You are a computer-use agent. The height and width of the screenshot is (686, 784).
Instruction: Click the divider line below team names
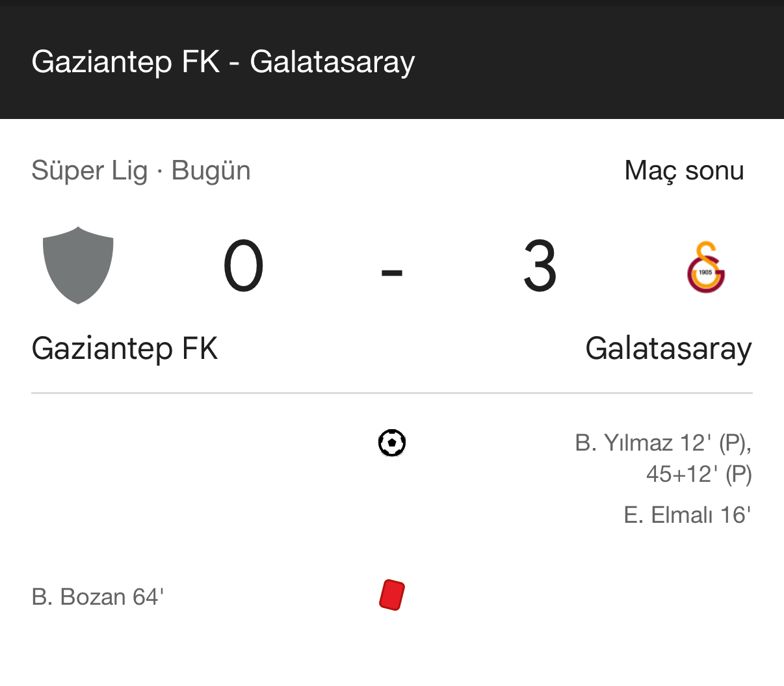tap(392, 393)
